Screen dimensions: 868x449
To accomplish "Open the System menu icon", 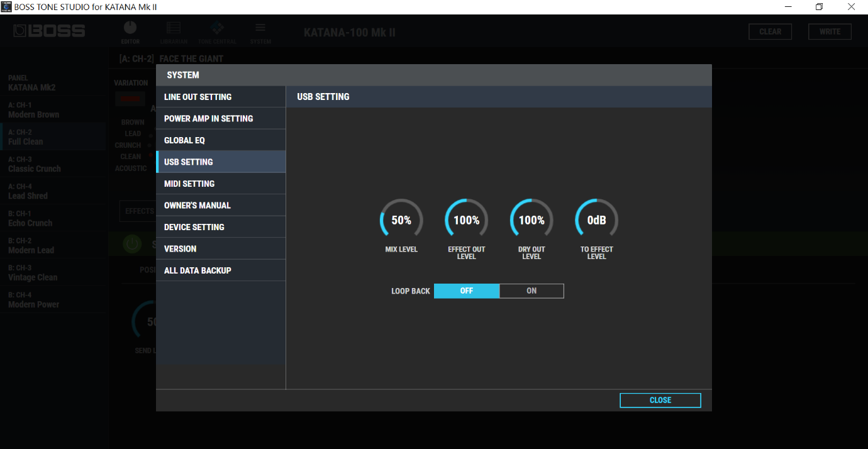I will click(260, 32).
